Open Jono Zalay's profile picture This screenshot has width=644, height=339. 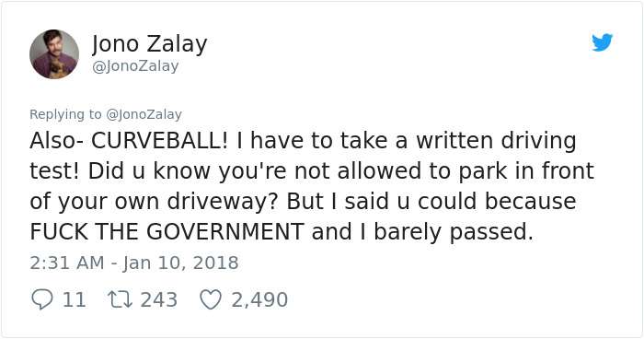(x=54, y=54)
